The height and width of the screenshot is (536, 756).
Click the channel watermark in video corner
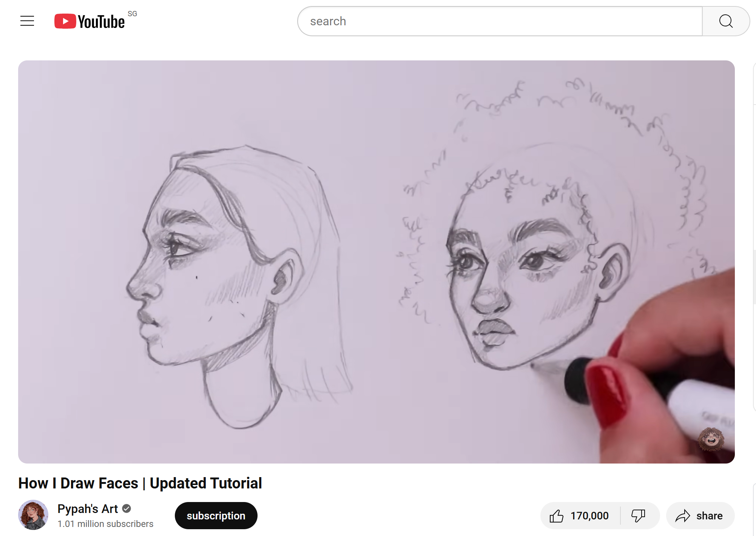[x=711, y=439]
